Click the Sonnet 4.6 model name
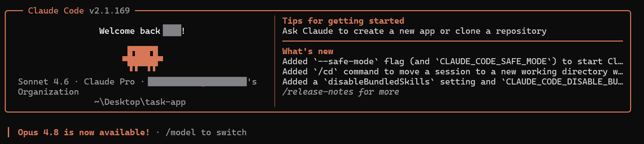 click(43, 82)
